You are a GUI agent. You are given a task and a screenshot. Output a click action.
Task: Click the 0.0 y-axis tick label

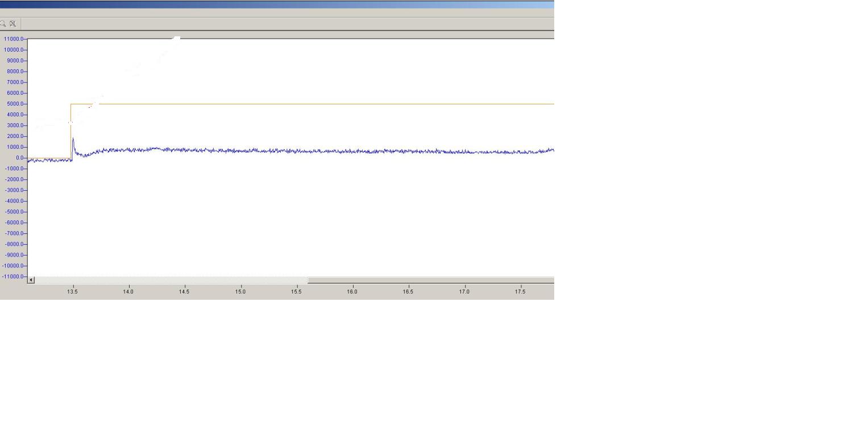pyautogui.click(x=19, y=158)
